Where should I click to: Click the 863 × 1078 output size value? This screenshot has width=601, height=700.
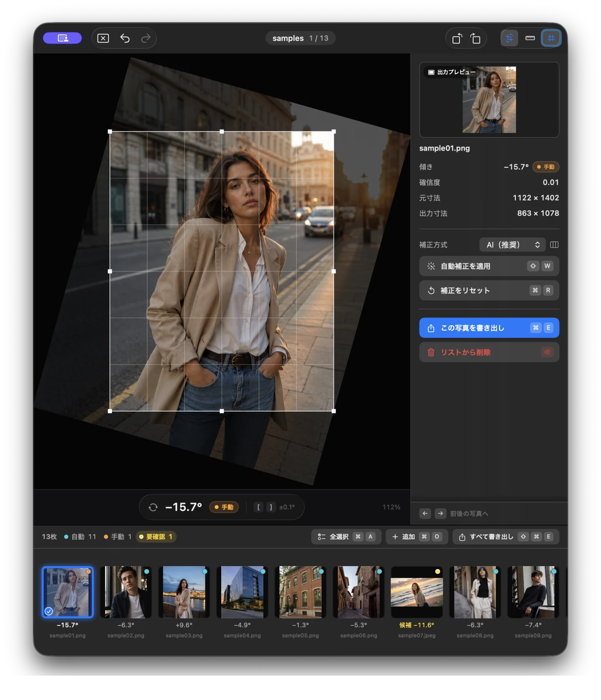538,213
